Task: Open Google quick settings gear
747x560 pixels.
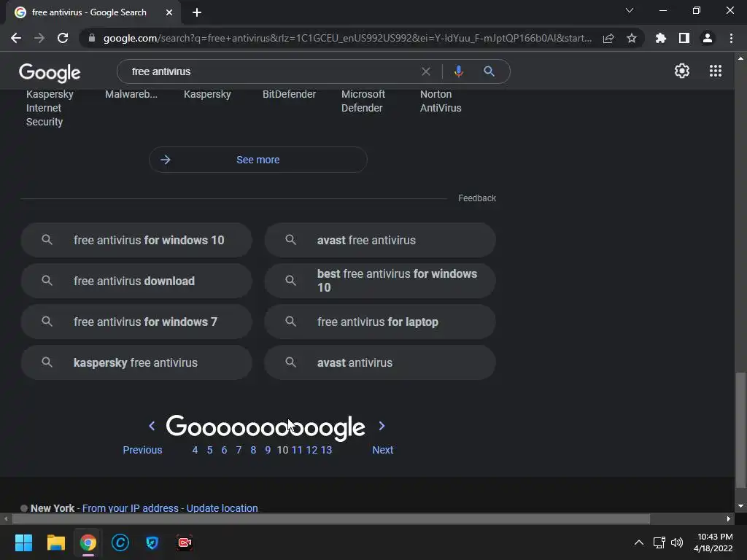Action: tap(682, 71)
